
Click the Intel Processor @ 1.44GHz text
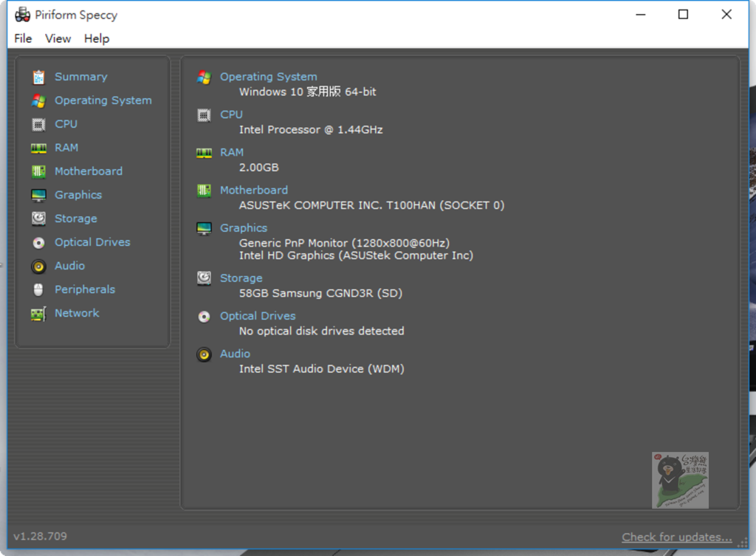coord(311,130)
